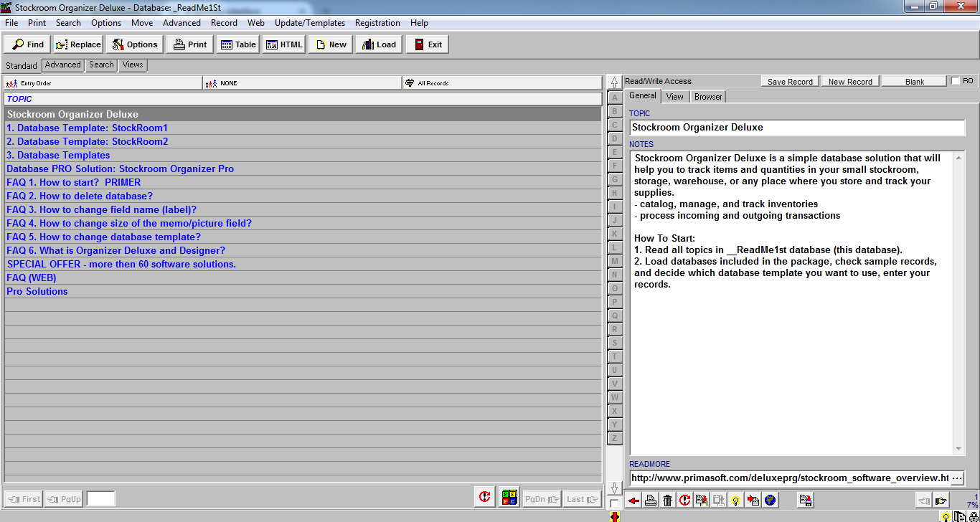
Task: Click the Options toolbar button
Action: click(x=134, y=44)
